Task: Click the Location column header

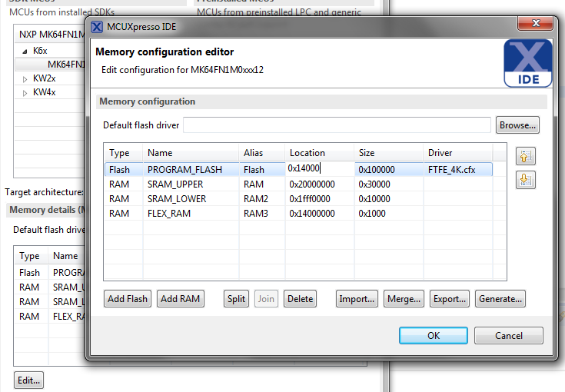Action: point(319,153)
